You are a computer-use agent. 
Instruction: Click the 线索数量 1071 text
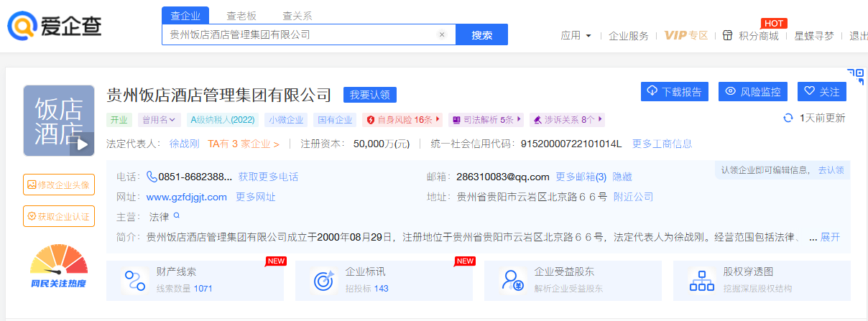(x=185, y=289)
